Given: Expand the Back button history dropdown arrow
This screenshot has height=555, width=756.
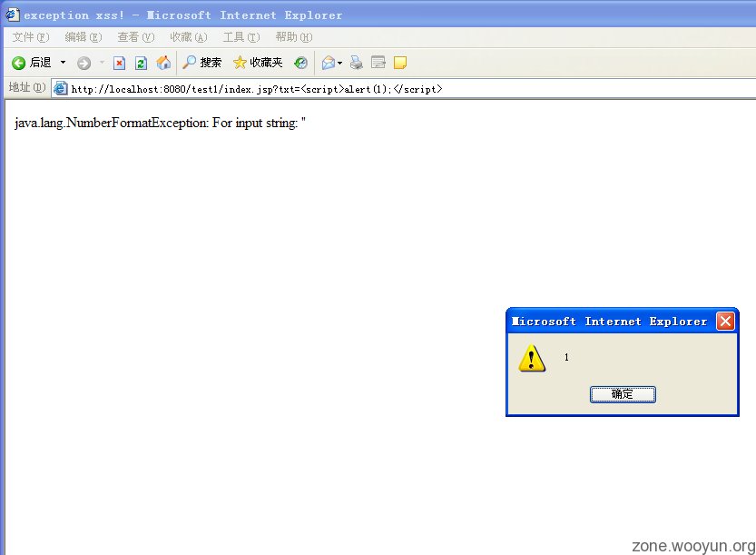Looking at the screenshot, I should tap(63, 63).
